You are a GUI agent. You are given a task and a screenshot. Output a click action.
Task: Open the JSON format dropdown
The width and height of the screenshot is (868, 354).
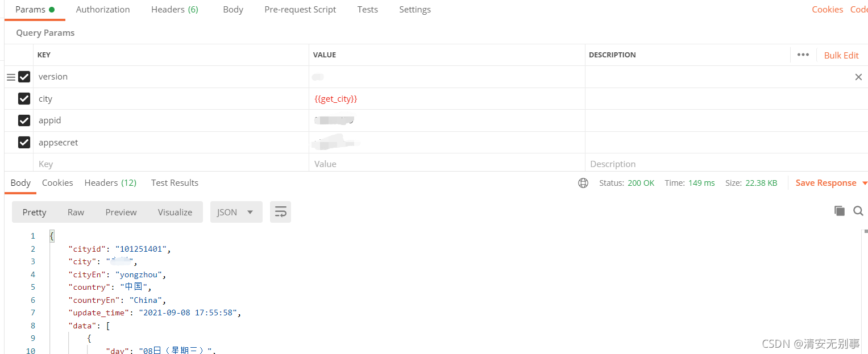click(236, 212)
